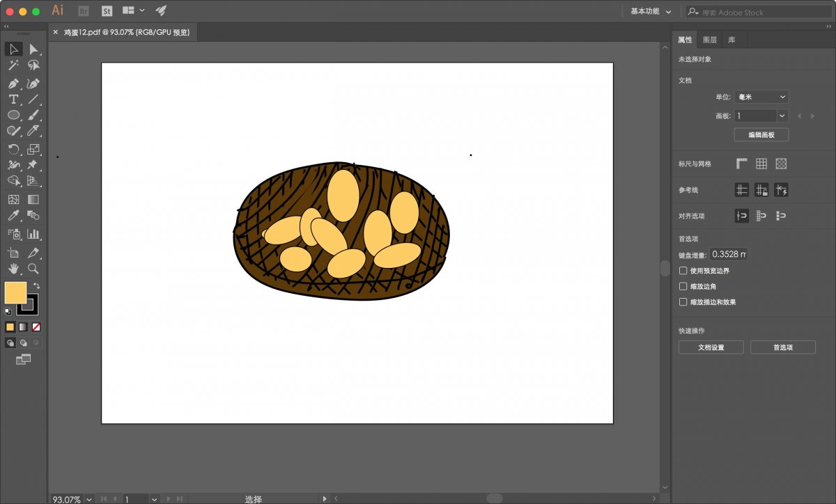The width and height of the screenshot is (836, 504).
Task: Select the Hand tool
Action: [13, 269]
